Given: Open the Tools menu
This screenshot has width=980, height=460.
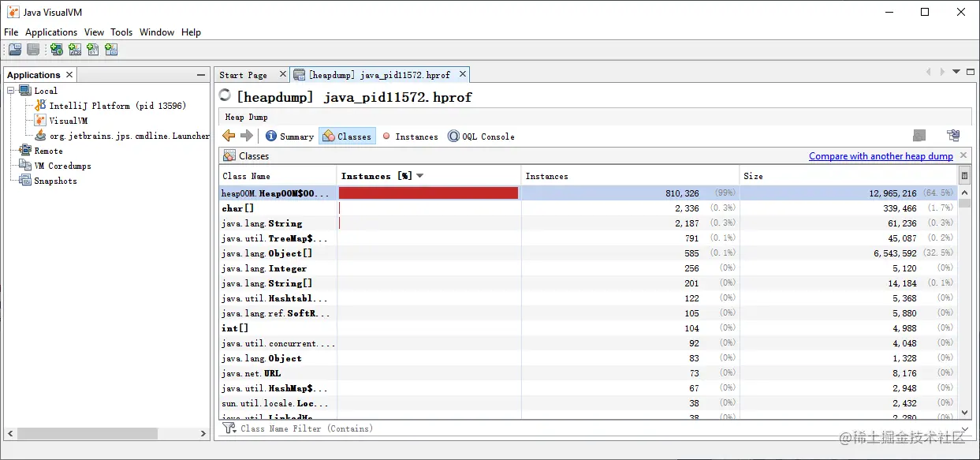Looking at the screenshot, I should 121,32.
